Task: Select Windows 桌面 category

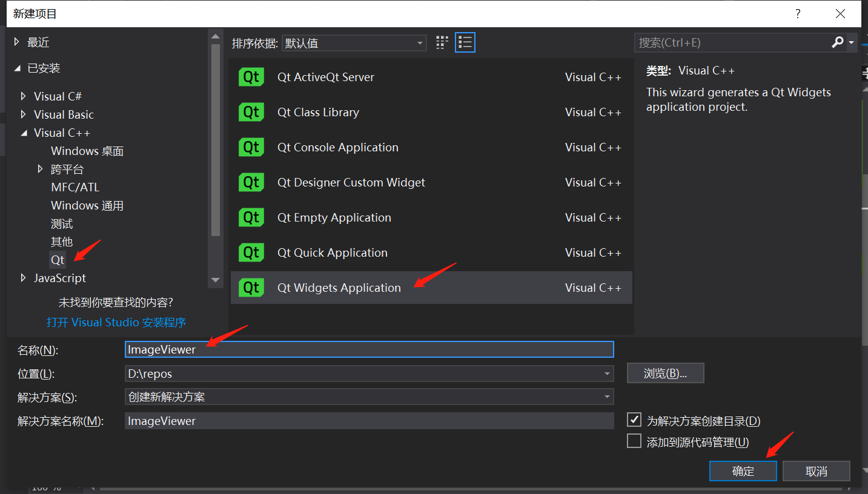Action: [87, 151]
